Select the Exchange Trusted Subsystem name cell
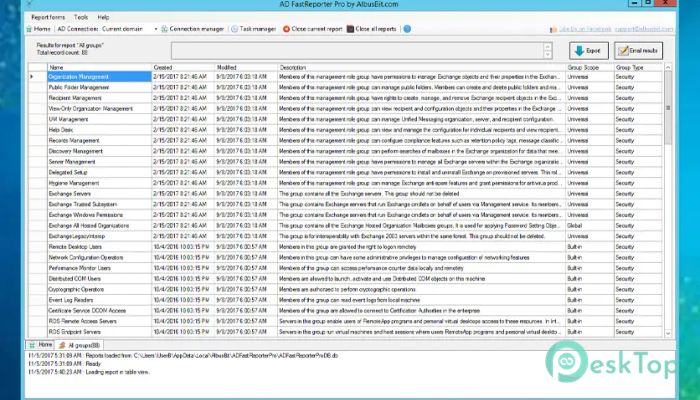 click(99, 204)
